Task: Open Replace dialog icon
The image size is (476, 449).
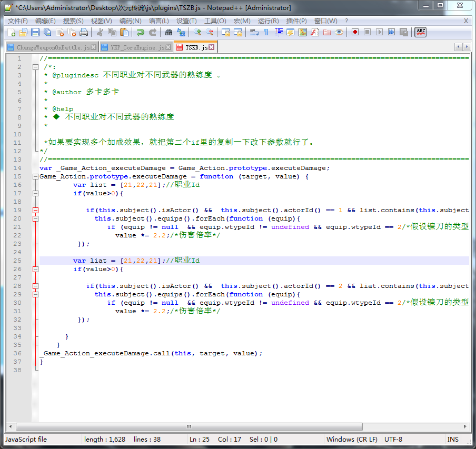Action: (x=181, y=32)
